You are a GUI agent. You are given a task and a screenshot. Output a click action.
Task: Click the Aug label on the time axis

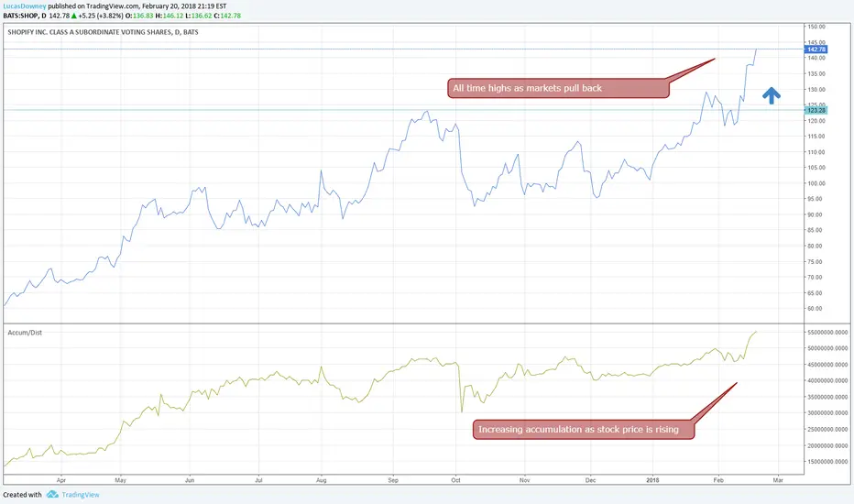click(322, 480)
